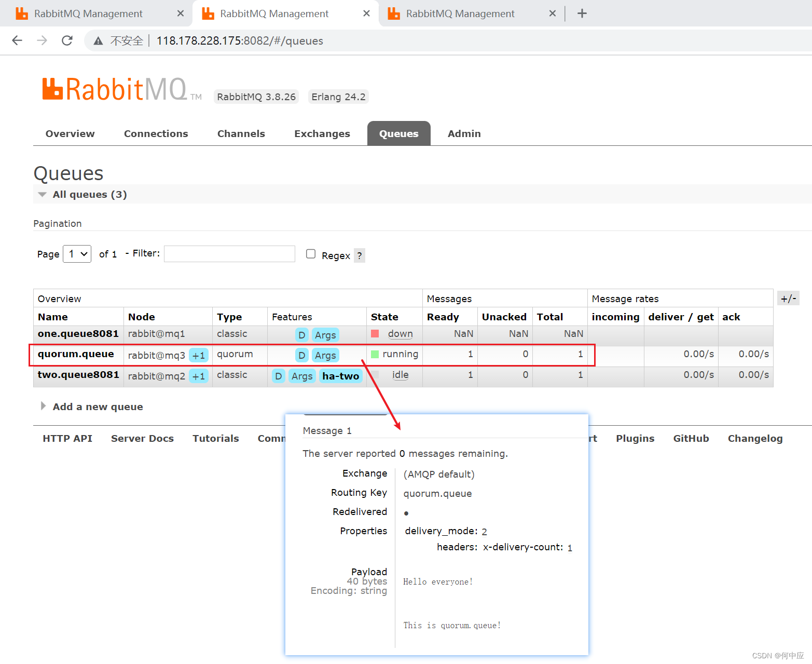Viewport: 812px width, 664px height.
Task: Open the Channels tab
Action: [241, 133]
